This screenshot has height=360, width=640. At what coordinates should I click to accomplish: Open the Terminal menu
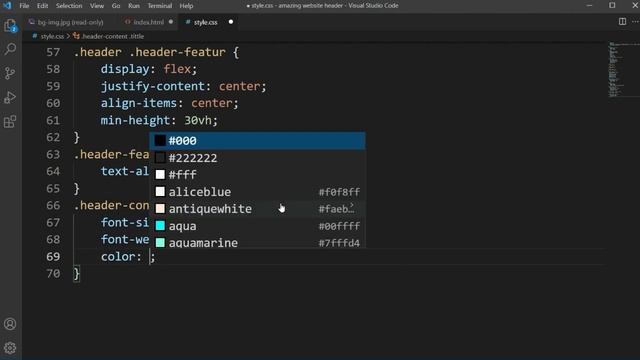coord(160,6)
